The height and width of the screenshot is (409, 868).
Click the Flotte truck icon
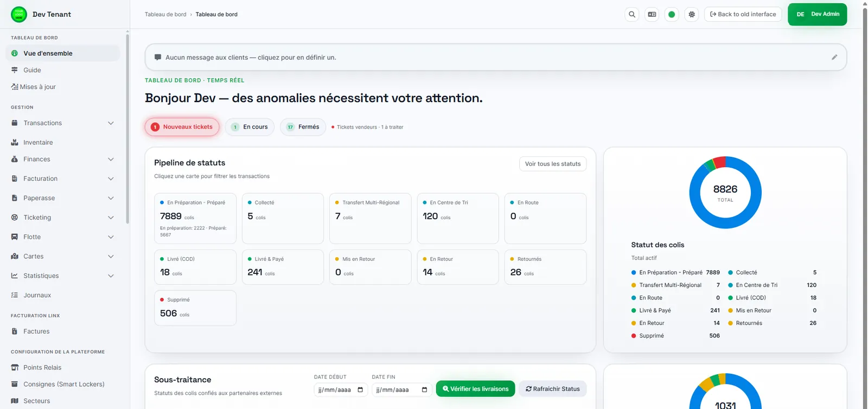click(15, 237)
